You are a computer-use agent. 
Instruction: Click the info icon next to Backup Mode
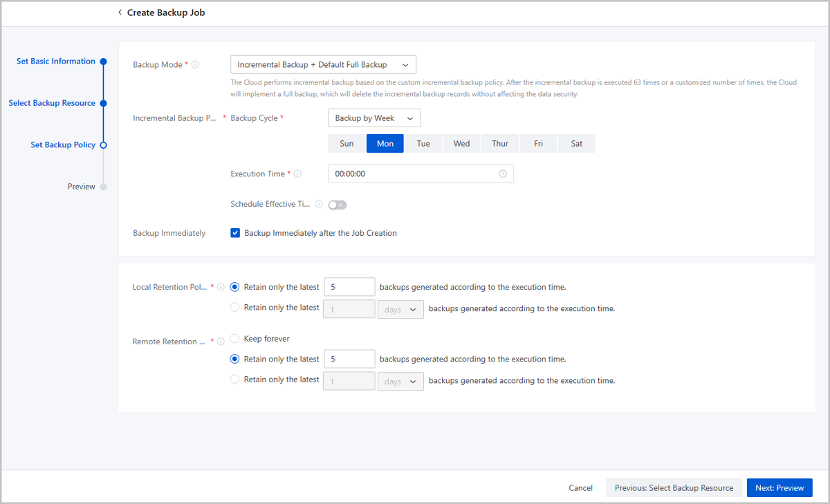tap(195, 65)
